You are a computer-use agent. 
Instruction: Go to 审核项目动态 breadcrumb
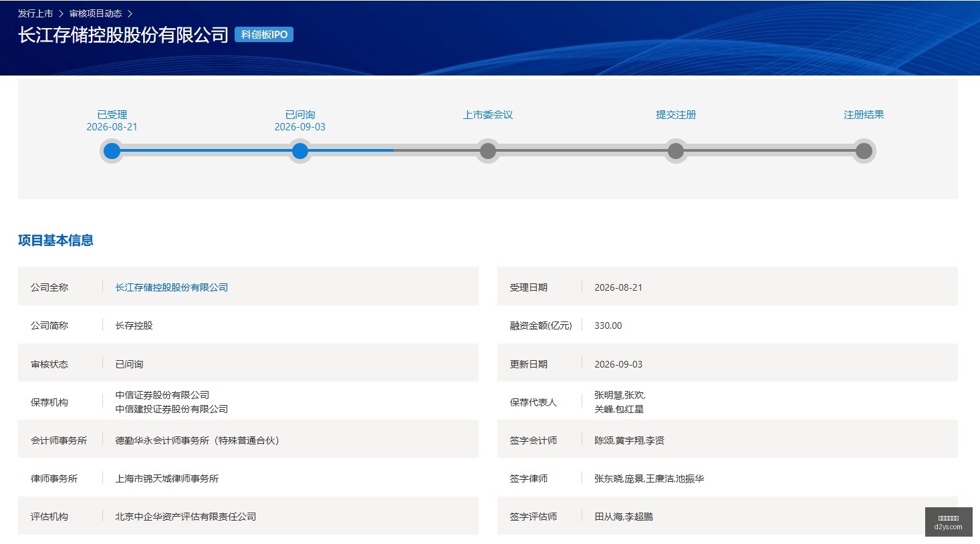click(x=96, y=13)
